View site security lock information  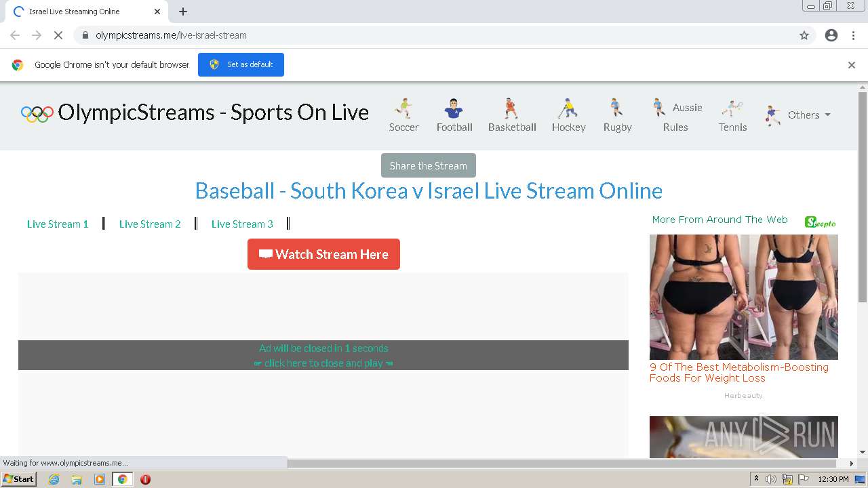[85, 35]
